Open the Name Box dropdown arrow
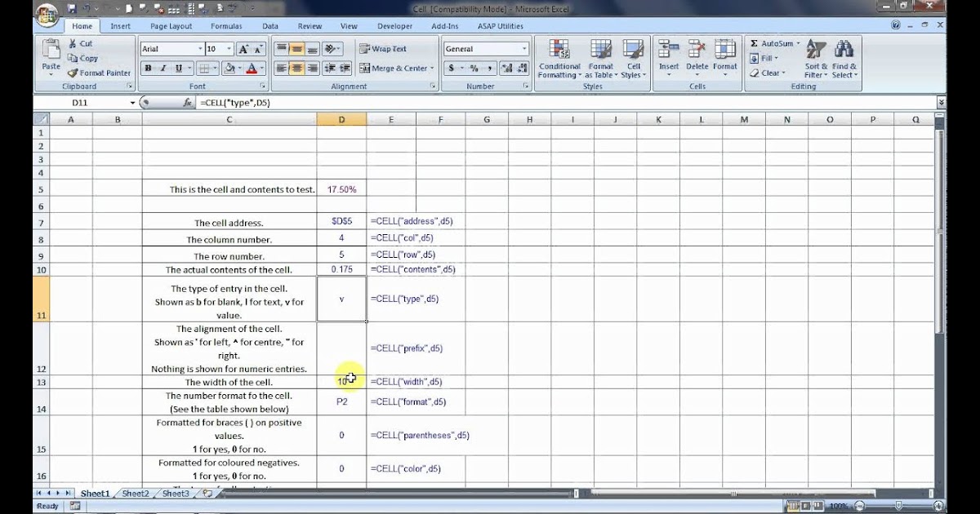This screenshot has height=514, width=980. pos(132,103)
